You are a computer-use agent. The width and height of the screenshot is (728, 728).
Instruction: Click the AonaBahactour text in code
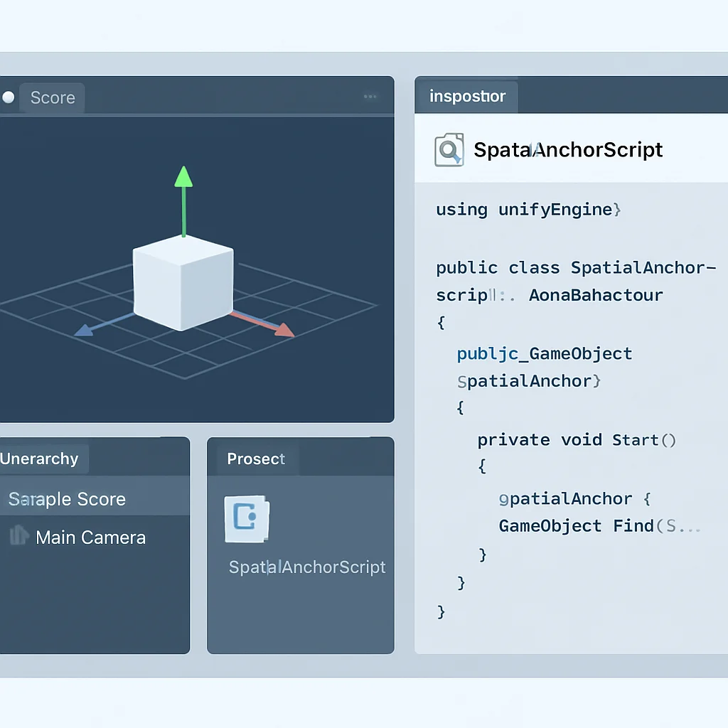point(596,295)
